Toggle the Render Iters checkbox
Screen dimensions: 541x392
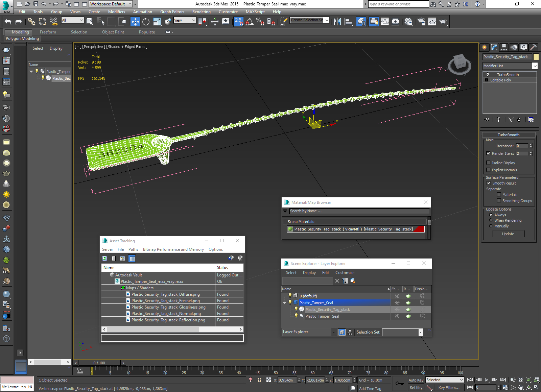[x=488, y=153]
